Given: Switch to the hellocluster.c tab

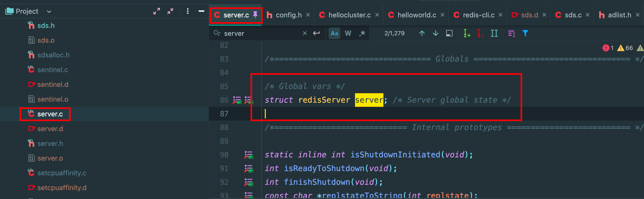Looking at the screenshot, I should click(349, 15).
